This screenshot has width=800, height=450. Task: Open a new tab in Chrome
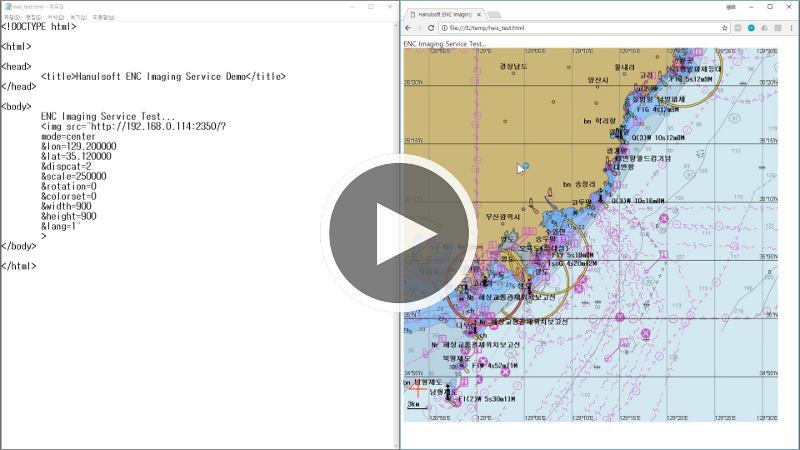point(494,14)
